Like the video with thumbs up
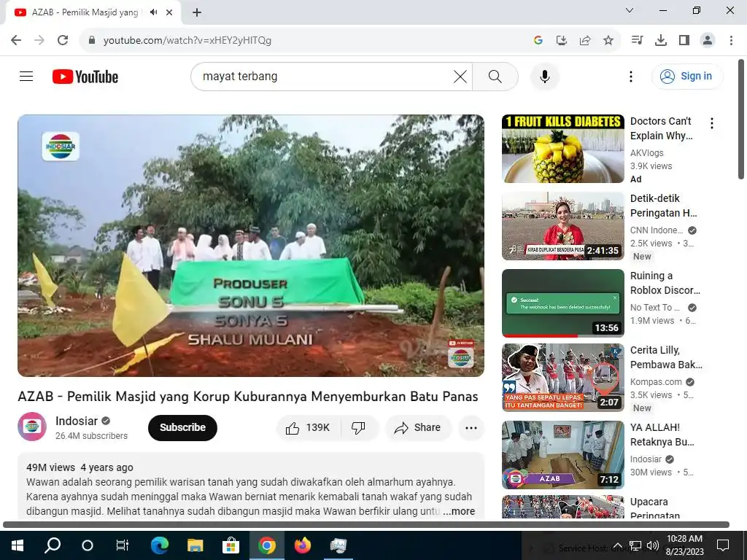Screen dimensions: 747x560 pyautogui.click(x=309, y=427)
